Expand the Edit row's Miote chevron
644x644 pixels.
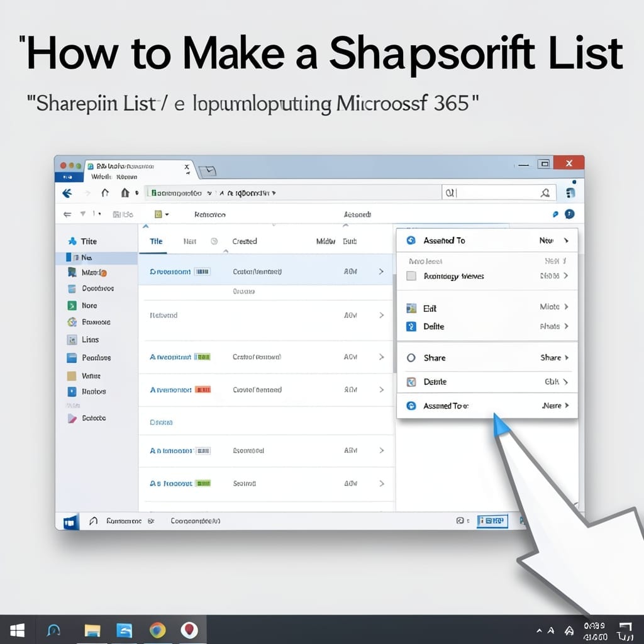(x=567, y=307)
